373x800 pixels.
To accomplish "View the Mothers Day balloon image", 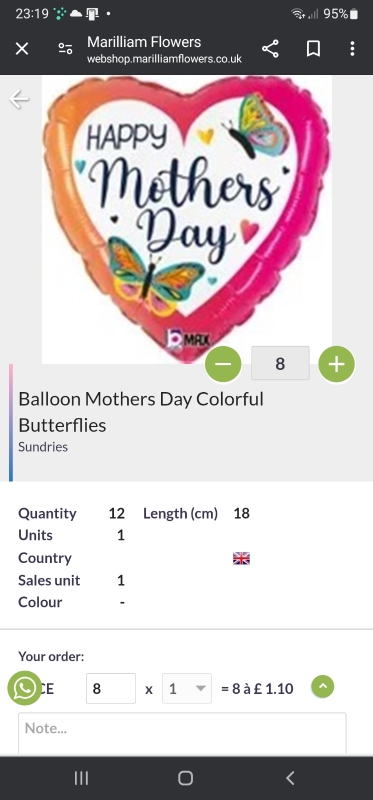I will (187, 219).
